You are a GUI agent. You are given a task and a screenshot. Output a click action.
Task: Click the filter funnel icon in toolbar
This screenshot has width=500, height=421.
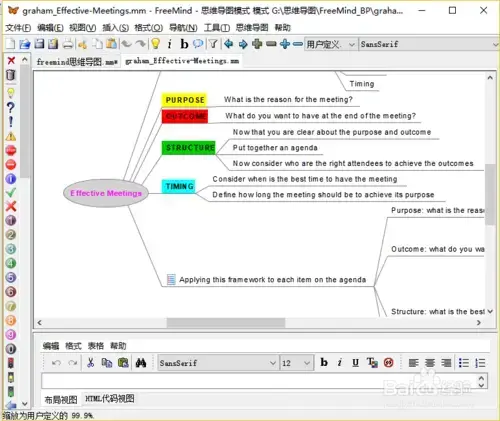[213, 44]
